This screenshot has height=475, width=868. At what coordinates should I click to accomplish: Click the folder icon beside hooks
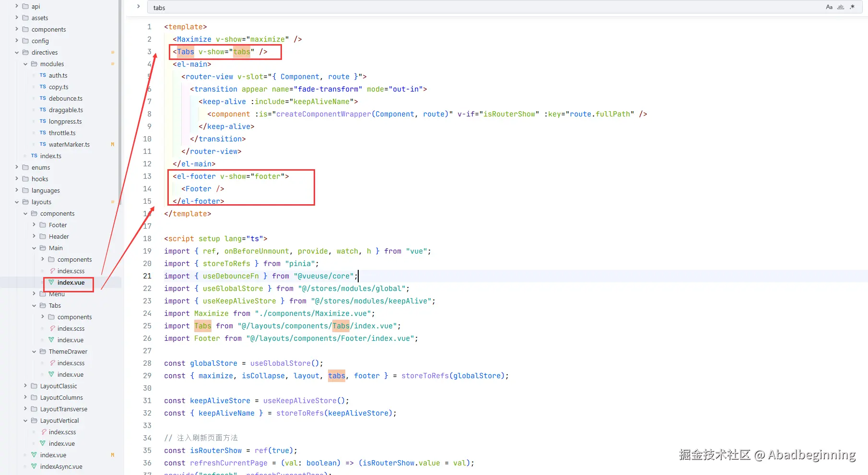(25, 179)
